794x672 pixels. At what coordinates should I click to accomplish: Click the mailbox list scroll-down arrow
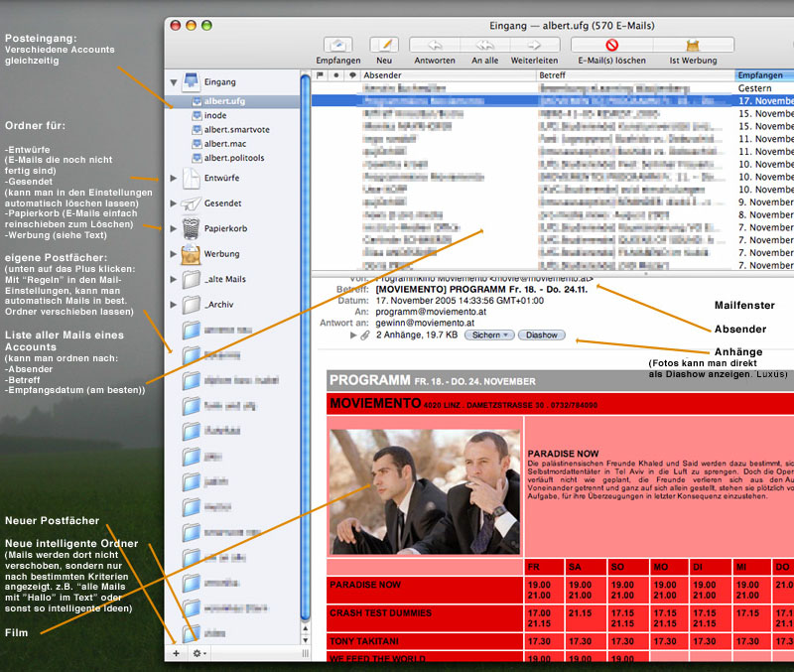pos(306,638)
